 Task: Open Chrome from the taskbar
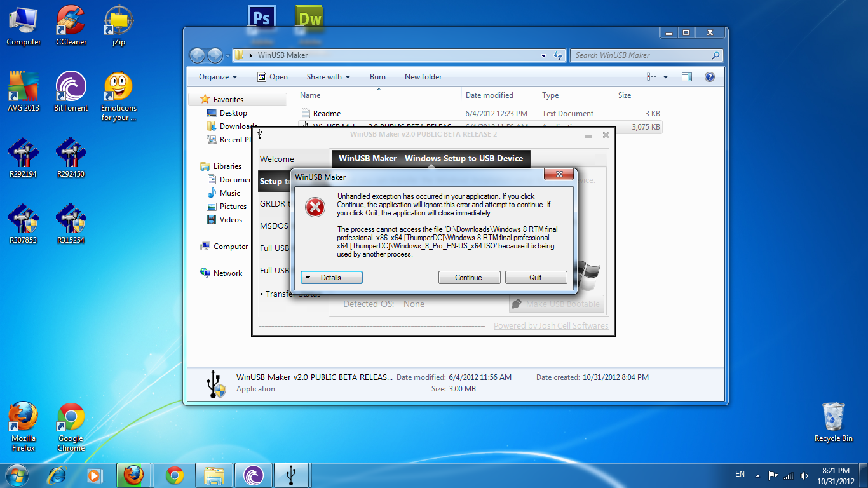174,475
